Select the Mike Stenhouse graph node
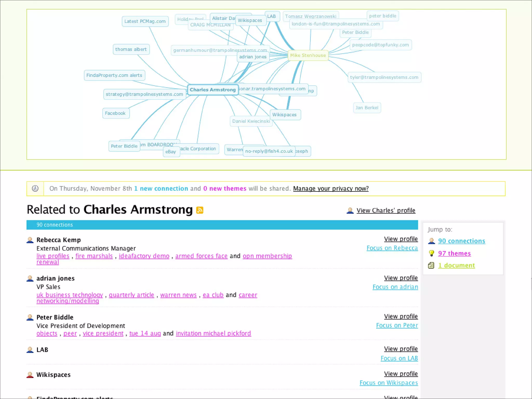This screenshot has height=399, width=532. pos(308,55)
